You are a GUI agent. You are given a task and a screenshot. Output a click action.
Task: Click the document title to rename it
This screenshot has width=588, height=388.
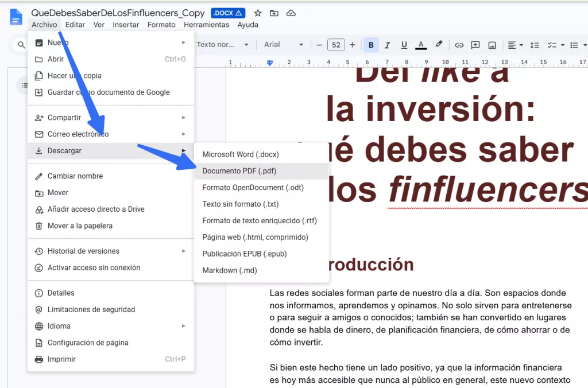(x=118, y=13)
